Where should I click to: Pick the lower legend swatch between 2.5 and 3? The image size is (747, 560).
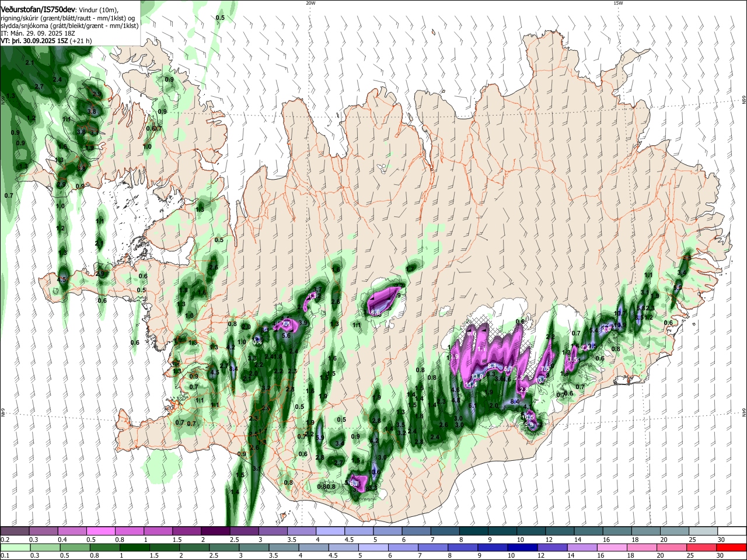pos(224,547)
